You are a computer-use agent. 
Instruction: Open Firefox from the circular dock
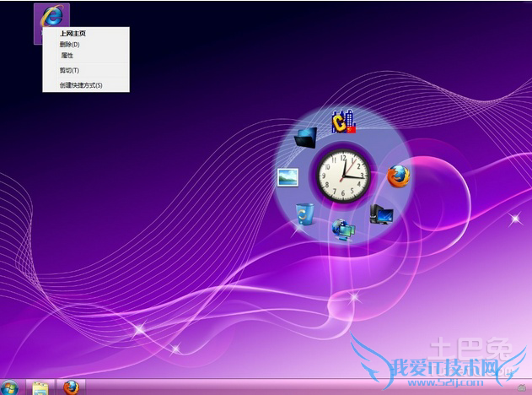tap(398, 176)
